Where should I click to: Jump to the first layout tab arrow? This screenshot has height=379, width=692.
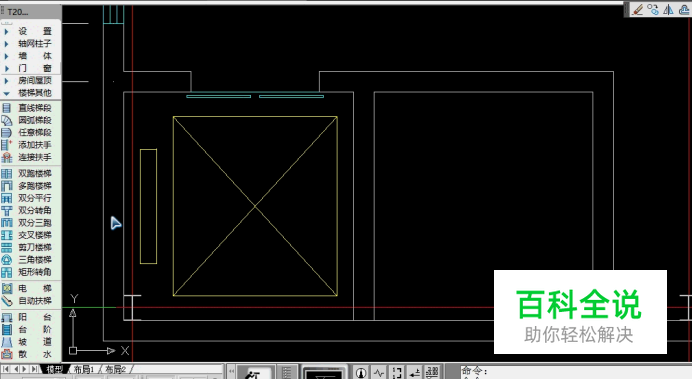[x=6, y=369]
